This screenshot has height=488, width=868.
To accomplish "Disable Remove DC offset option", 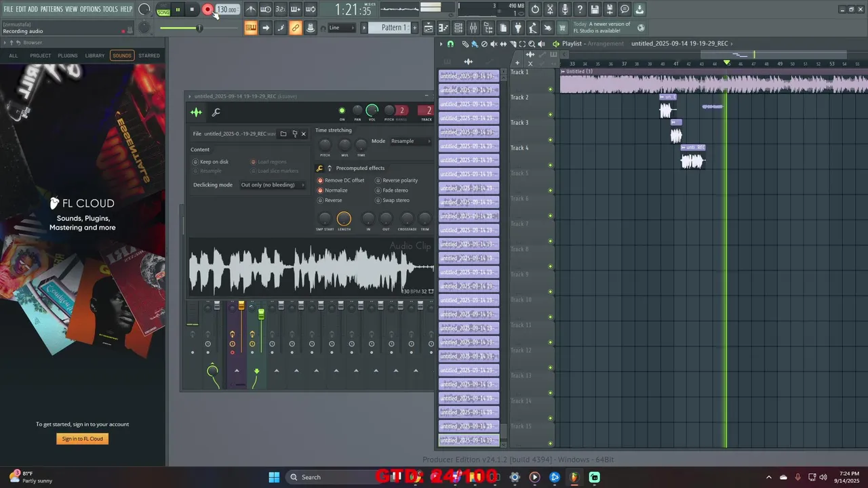I will coord(341,180).
